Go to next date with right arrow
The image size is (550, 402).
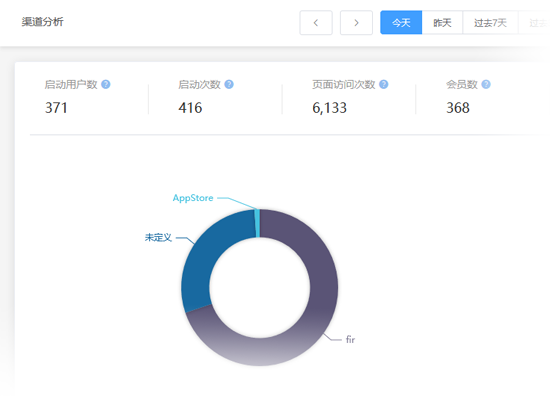(x=356, y=23)
